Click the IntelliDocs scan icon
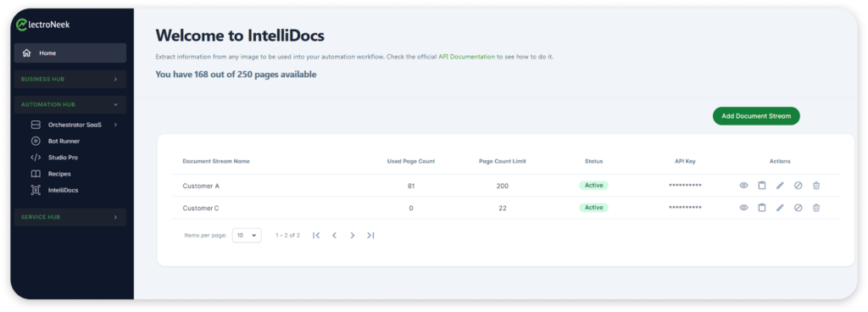Image resolution: width=868 pixels, height=312 pixels. coord(36,190)
